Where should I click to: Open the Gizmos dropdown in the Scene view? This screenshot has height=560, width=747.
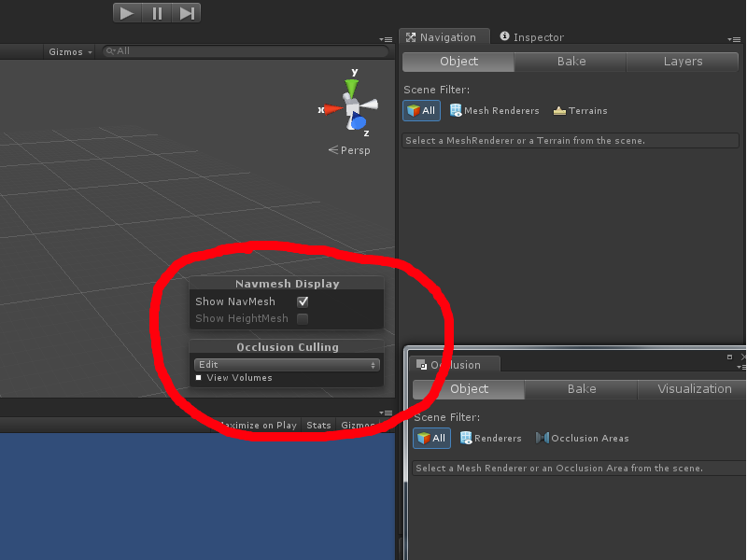click(69, 51)
